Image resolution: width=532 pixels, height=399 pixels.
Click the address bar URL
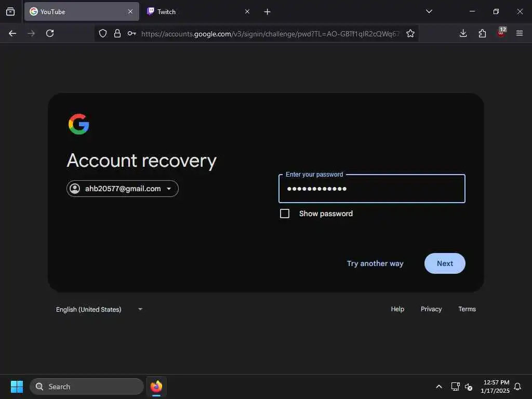pyautogui.click(x=270, y=34)
